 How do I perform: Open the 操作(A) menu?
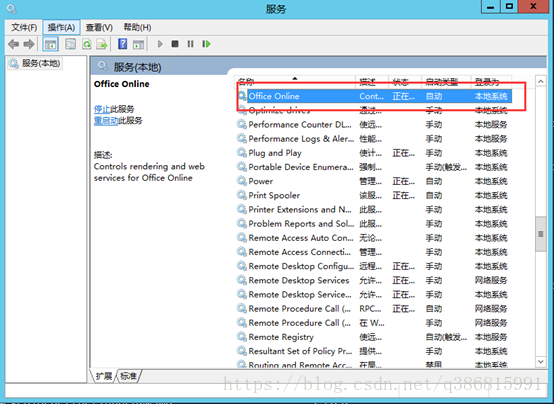click(x=61, y=27)
